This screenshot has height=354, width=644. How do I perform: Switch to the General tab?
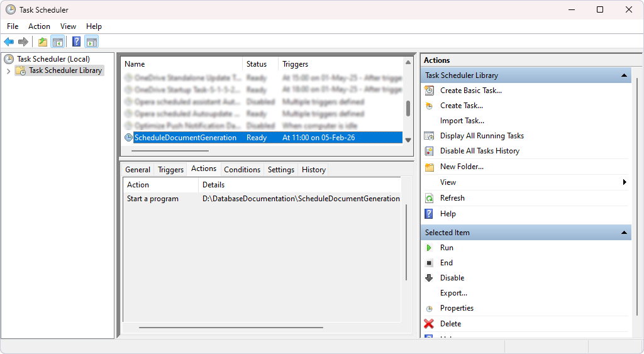tap(138, 170)
